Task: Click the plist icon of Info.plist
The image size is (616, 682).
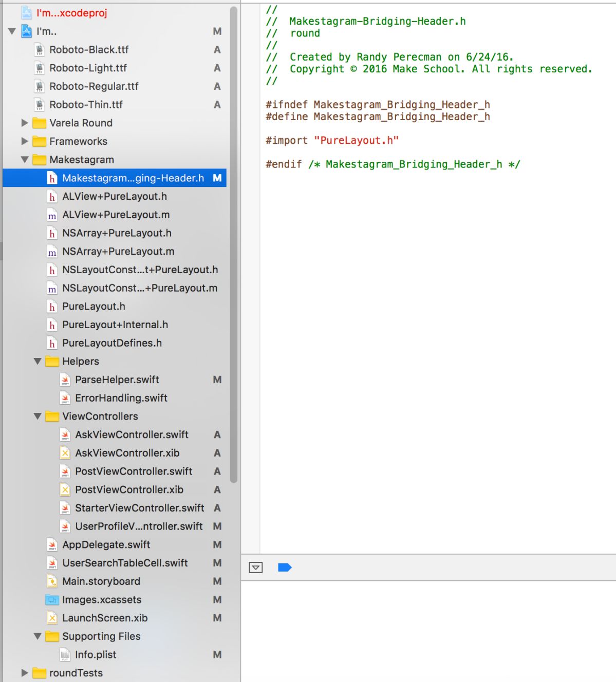Action: [65, 655]
